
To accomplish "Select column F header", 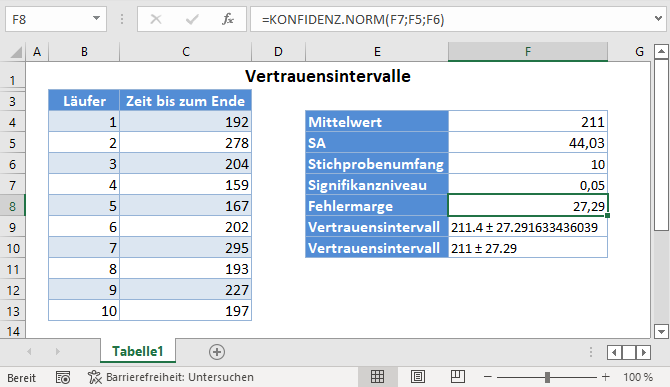I will click(528, 52).
